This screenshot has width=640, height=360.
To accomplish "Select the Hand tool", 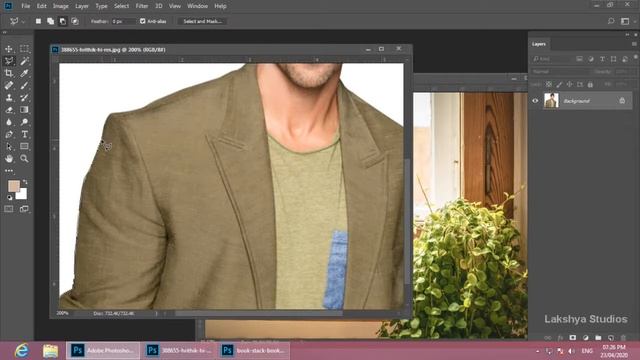I will pos(9,159).
